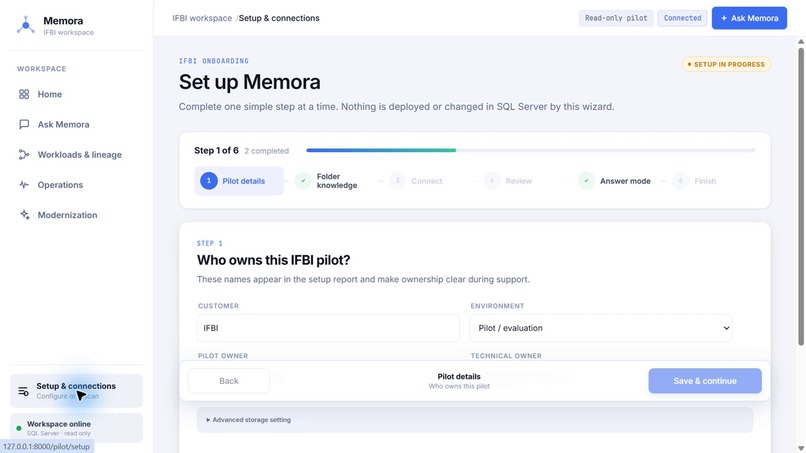Click the "TECHNICAL OWNER" field label
Viewport: 806px width, 453px height.
coord(506,356)
